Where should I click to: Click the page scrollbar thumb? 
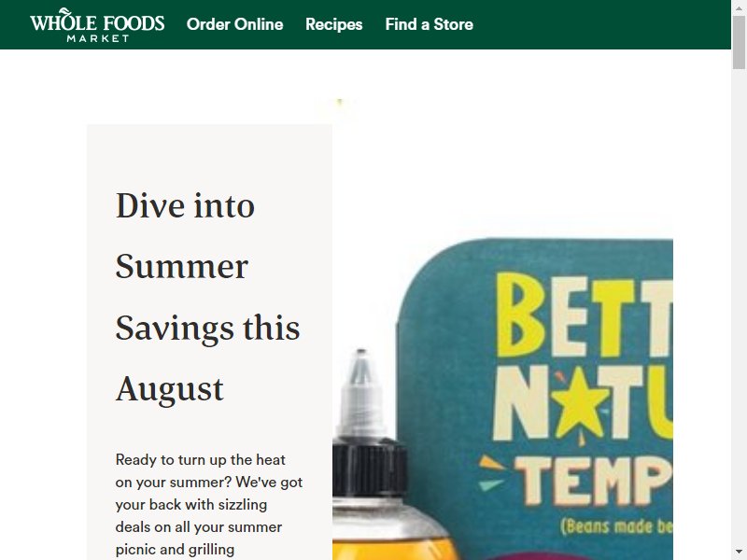click(x=740, y=42)
